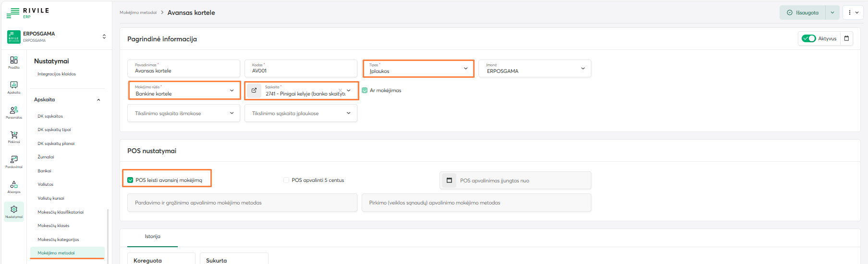Image resolution: width=868 pixels, height=264 pixels.
Task: Open the Apskaita accounting module icon
Action: (14, 86)
